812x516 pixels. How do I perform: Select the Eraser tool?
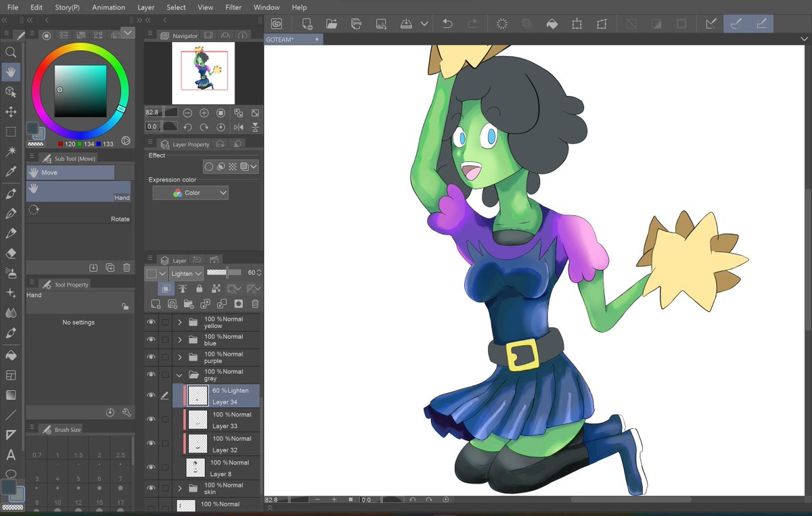click(x=11, y=254)
